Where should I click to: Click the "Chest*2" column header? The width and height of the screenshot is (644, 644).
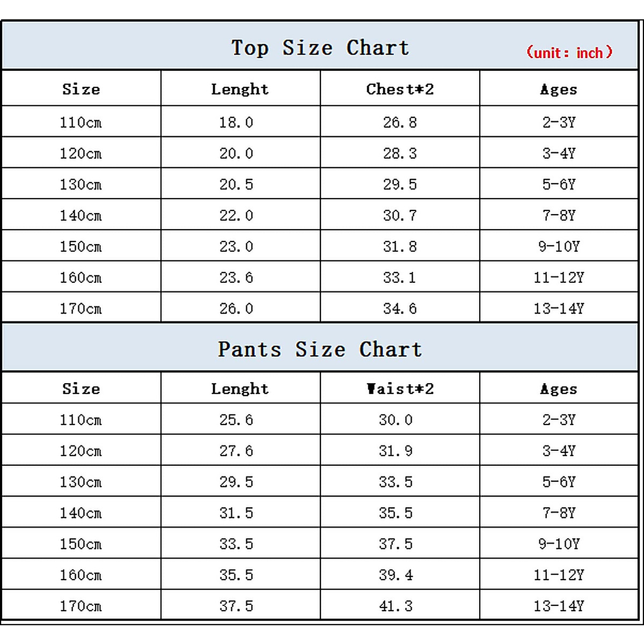400,89
